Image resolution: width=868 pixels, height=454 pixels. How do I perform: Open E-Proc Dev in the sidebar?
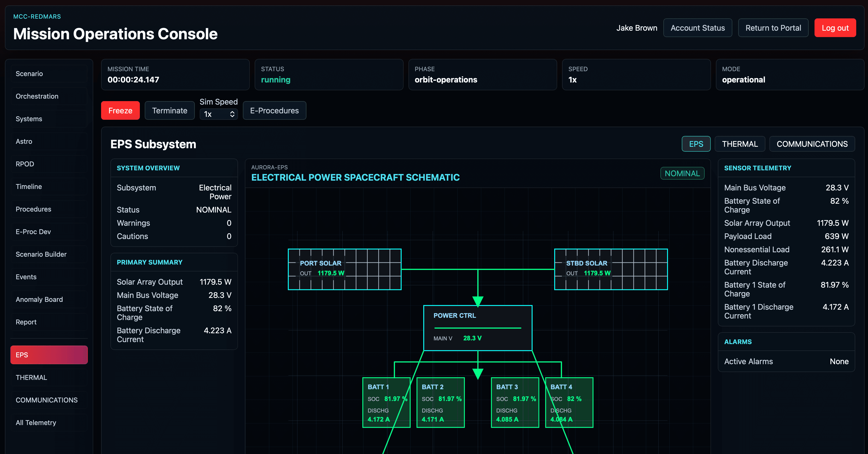[x=49, y=232]
